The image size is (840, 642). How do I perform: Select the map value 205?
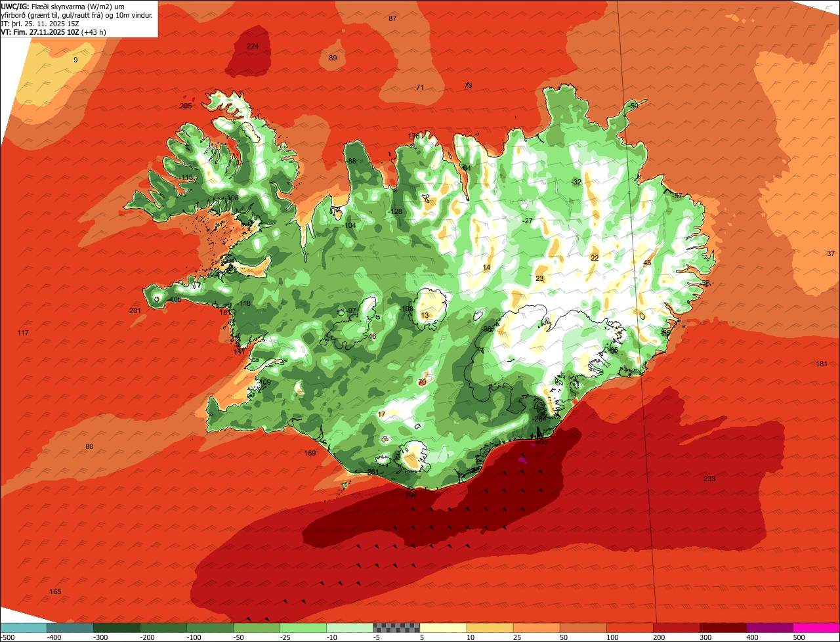[x=186, y=106]
